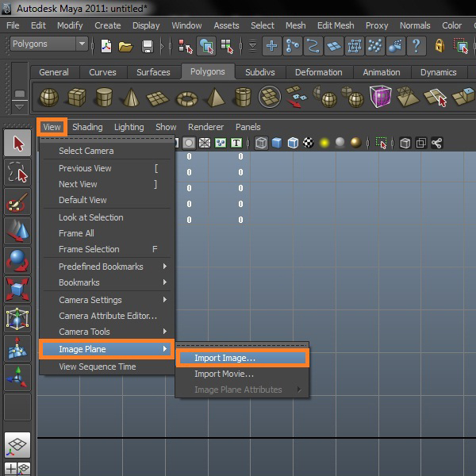The width and height of the screenshot is (476, 476).
Task: Open shelf options arrow menu
Action: coord(19,107)
